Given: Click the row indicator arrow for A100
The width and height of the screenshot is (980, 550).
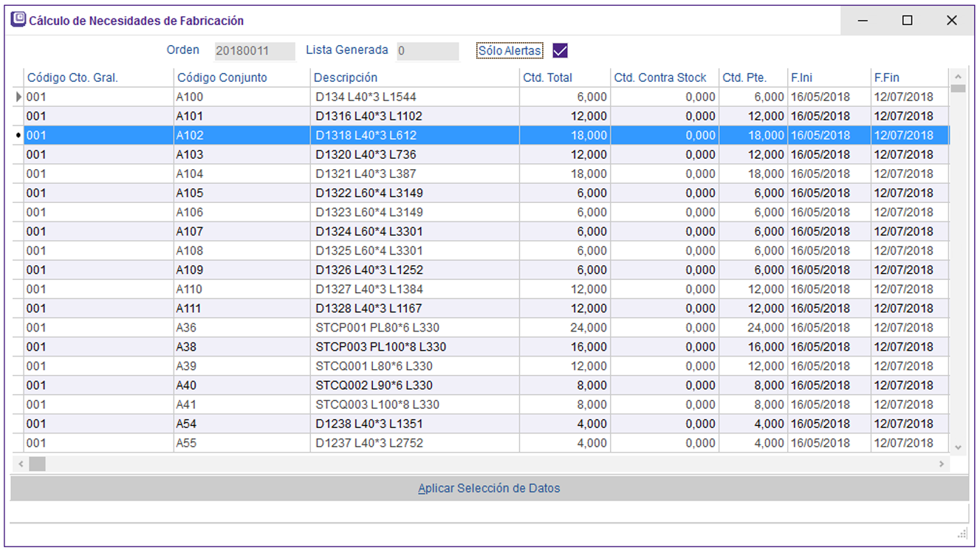Looking at the screenshot, I should pos(18,97).
